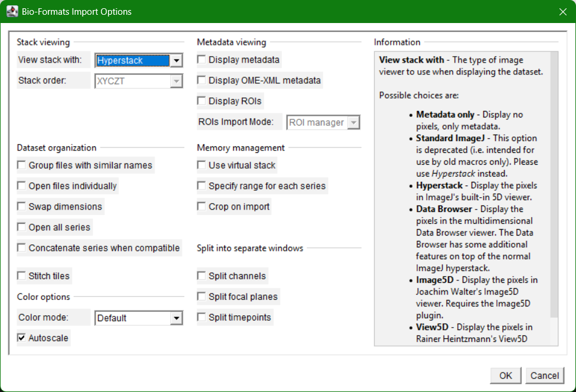576x392 pixels.
Task: Enable 'Group files with similar names'
Action: click(x=21, y=165)
